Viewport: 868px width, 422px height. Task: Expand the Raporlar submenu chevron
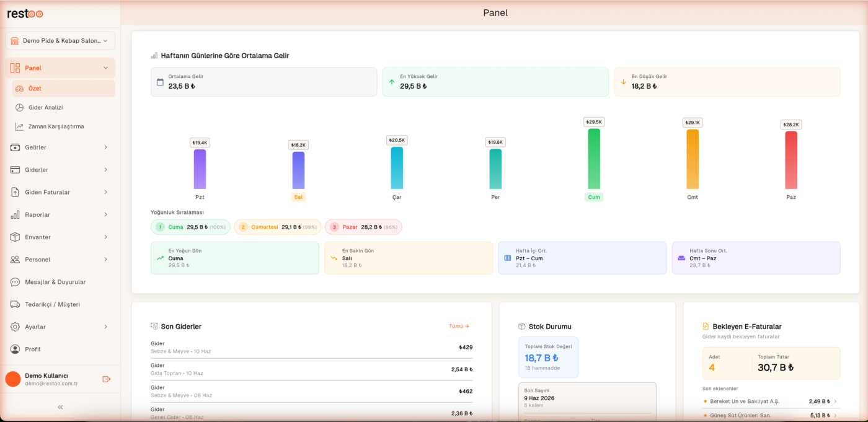pos(106,214)
